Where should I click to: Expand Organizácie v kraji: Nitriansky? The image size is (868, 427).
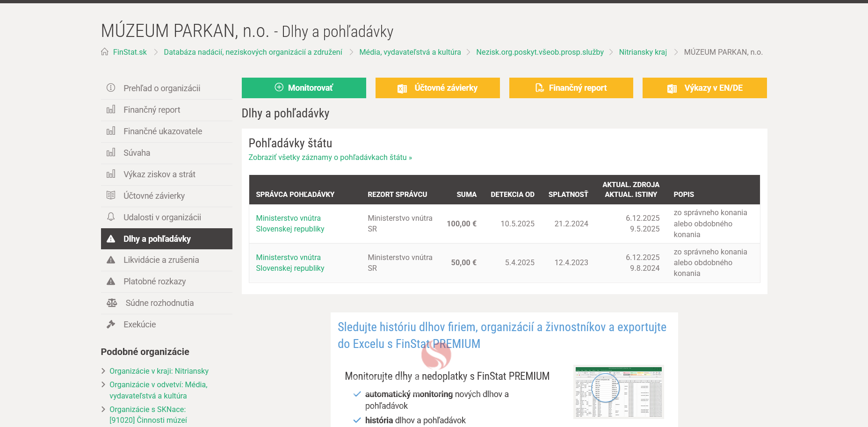click(x=159, y=371)
